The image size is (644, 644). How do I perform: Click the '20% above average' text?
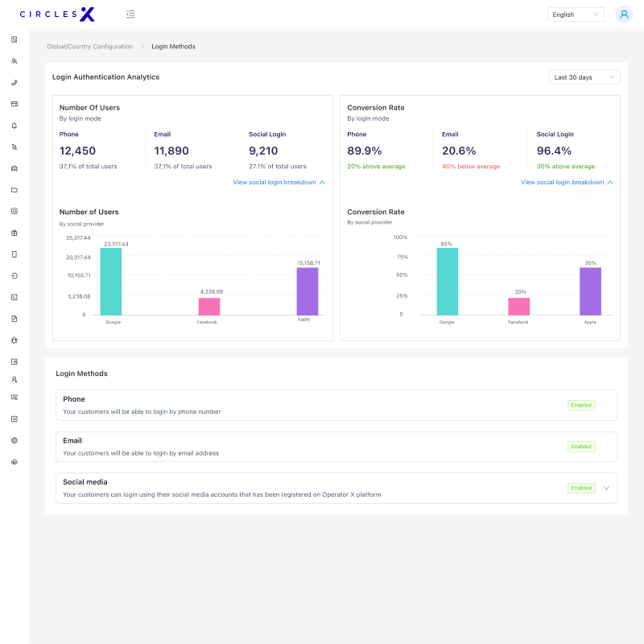click(x=376, y=167)
